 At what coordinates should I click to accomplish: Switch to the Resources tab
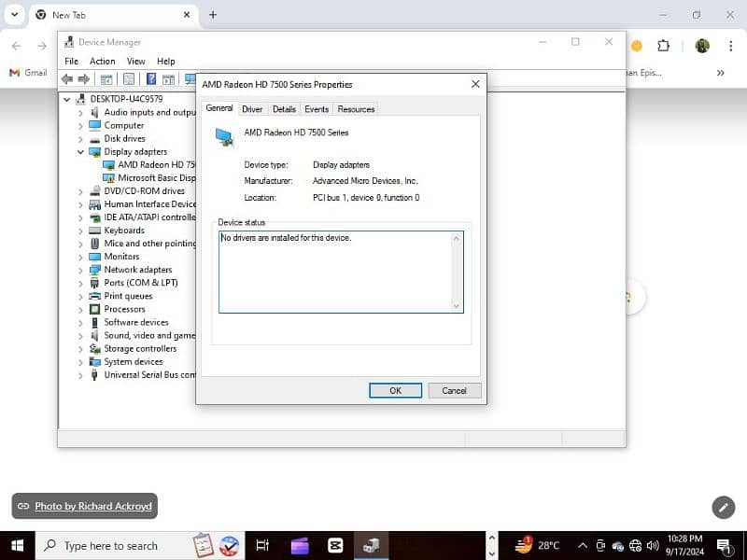(356, 109)
